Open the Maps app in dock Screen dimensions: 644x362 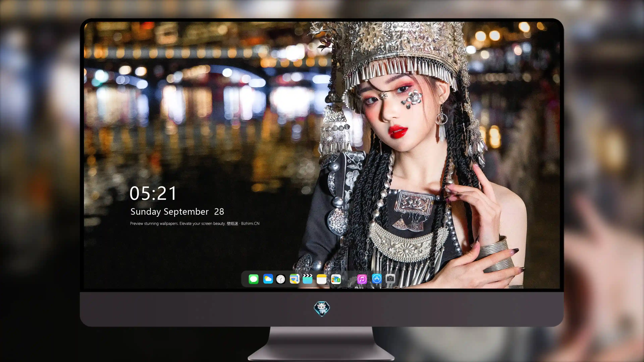294,279
